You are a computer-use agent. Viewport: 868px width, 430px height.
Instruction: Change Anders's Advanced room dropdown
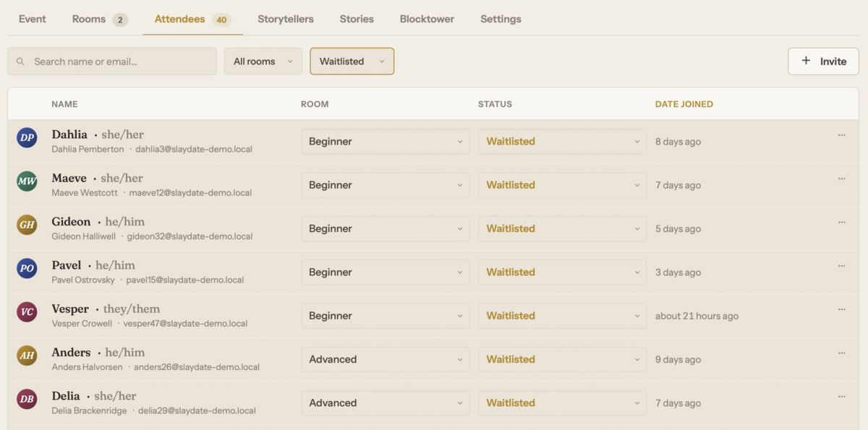(386, 359)
